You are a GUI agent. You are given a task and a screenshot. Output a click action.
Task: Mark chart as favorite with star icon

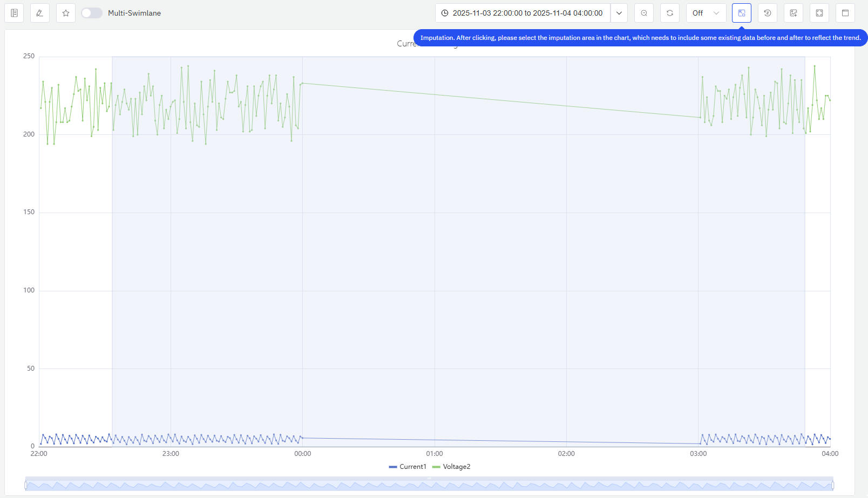click(x=66, y=13)
